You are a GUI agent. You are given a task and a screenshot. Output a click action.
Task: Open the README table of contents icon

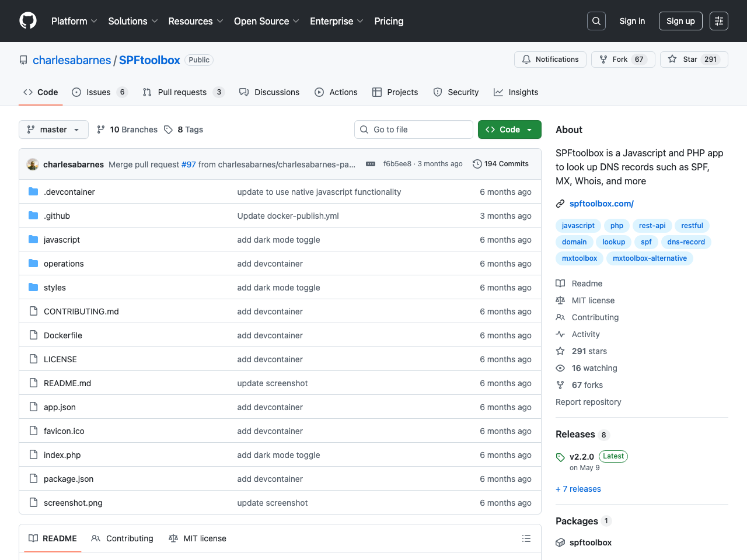coord(526,538)
